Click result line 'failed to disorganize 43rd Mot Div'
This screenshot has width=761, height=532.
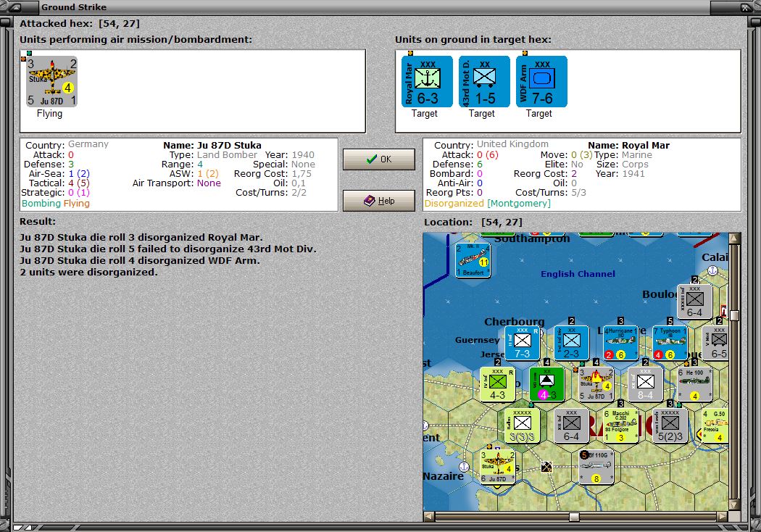pos(168,249)
